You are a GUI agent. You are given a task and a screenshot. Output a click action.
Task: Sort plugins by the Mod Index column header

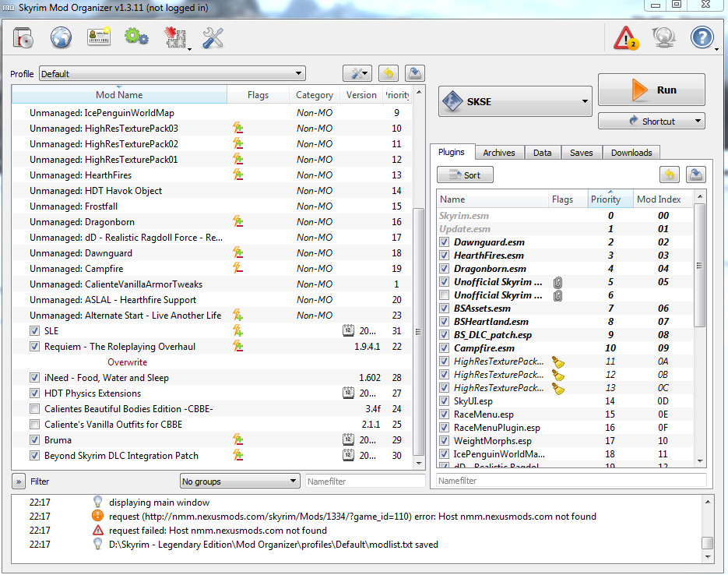coord(663,199)
